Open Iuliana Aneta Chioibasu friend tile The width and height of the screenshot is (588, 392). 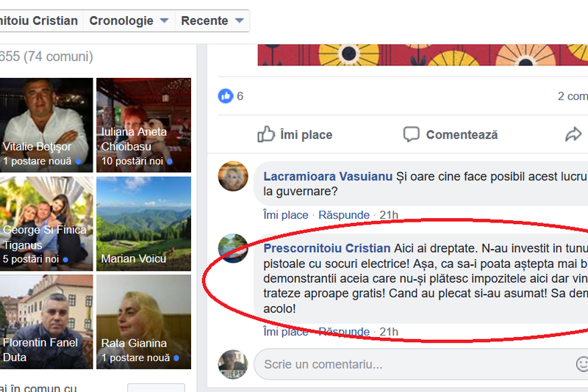[x=143, y=125]
